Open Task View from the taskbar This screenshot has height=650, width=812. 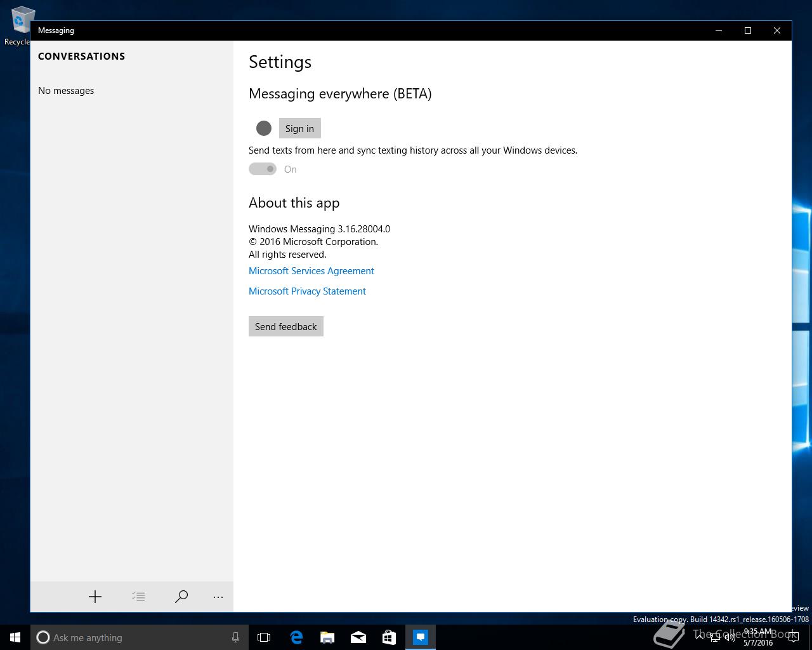[264, 637]
